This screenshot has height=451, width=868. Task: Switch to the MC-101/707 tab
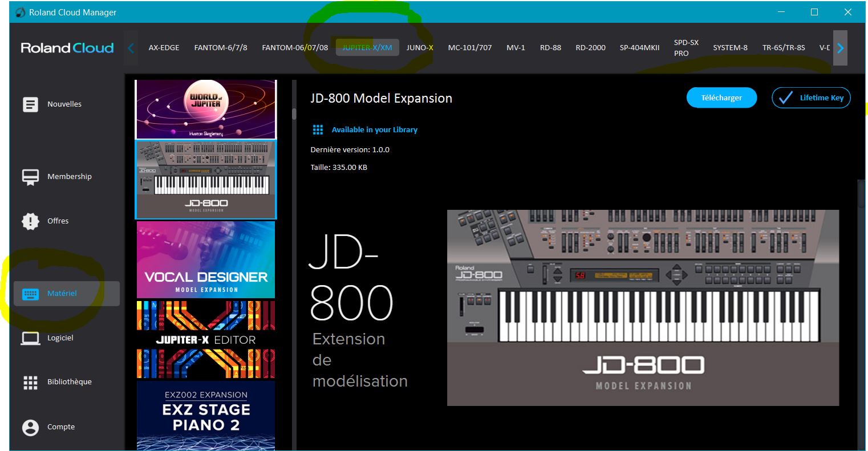coord(470,48)
